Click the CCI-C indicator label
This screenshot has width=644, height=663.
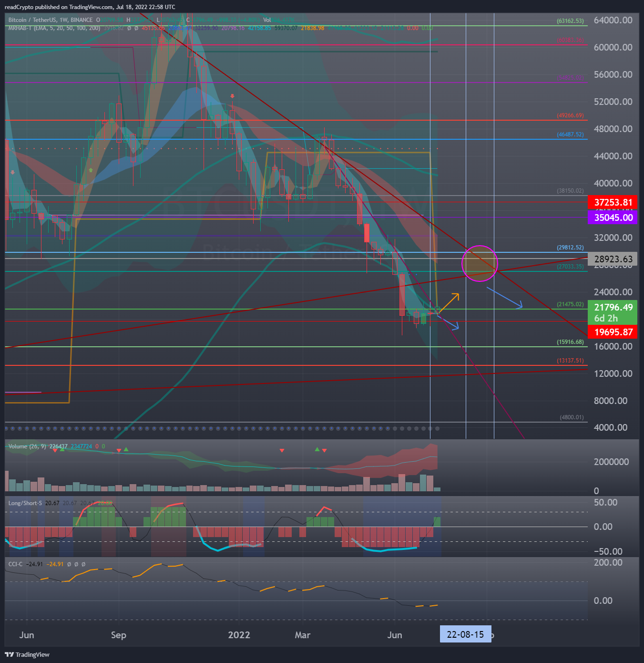[15, 564]
